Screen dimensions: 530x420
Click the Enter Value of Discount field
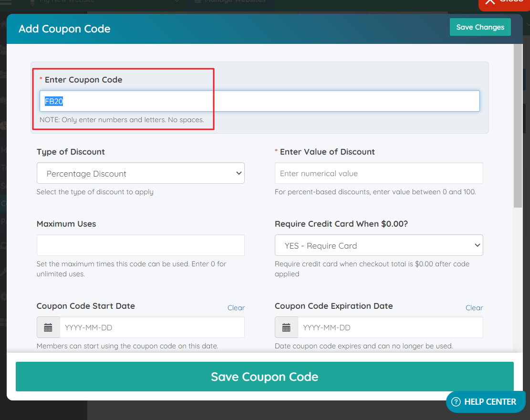[378, 173]
